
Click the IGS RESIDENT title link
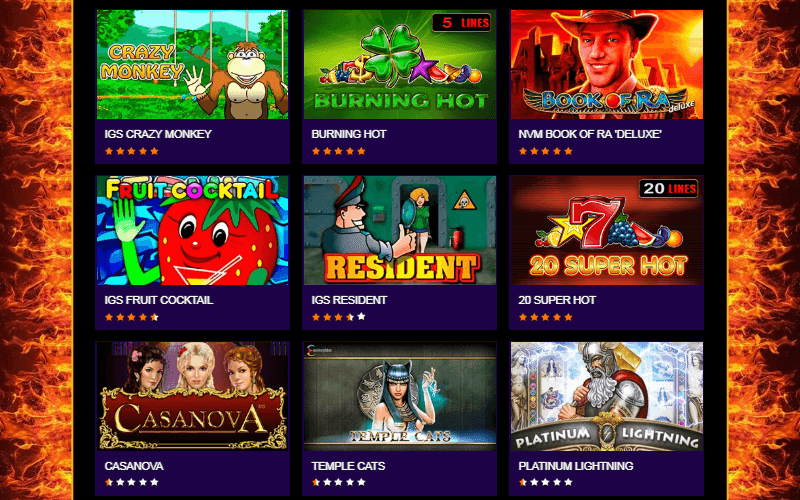click(349, 300)
